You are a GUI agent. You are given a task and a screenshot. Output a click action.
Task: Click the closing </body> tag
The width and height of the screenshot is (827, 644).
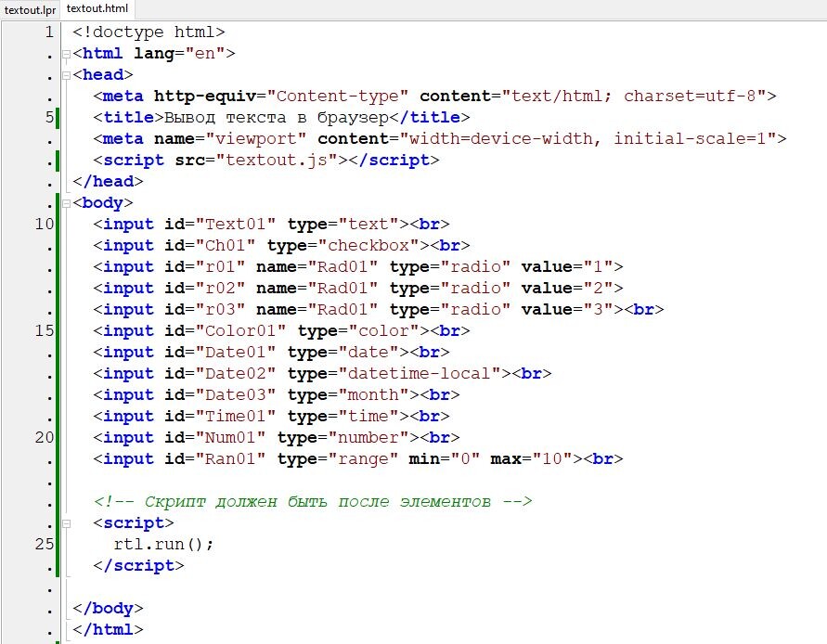(108, 608)
